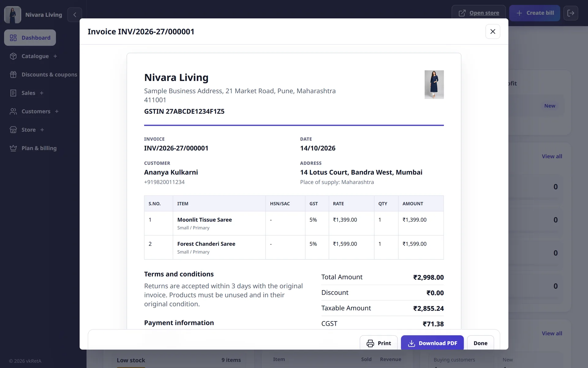Collapse sidebar with the chevron button
Viewport: 588px width, 368px height.
pos(75,15)
